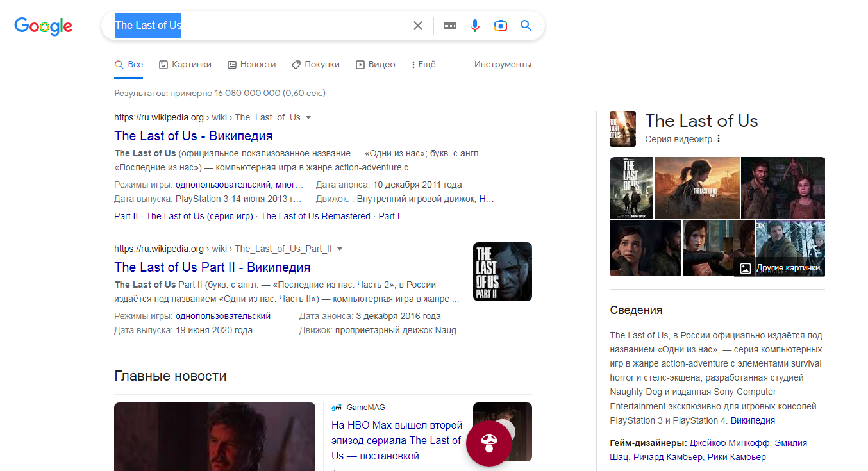Open the on-screen keyboard icon
The height and width of the screenshot is (471, 868).
click(x=449, y=26)
